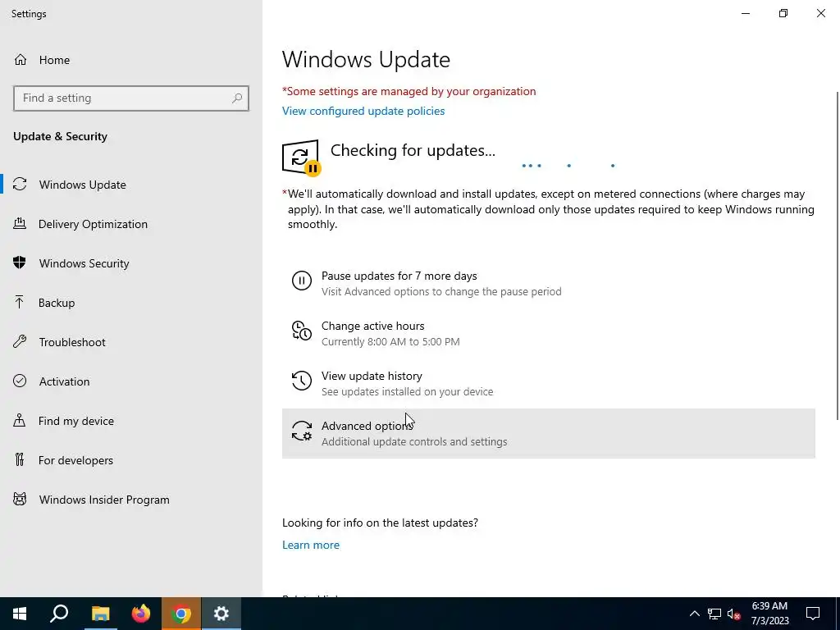Restore down the Settings window
Screen dimensions: 840x630
(783, 13)
